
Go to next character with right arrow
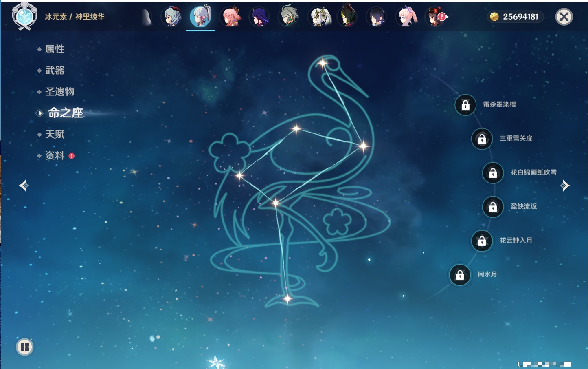pyautogui.click(x=565, y=186)
